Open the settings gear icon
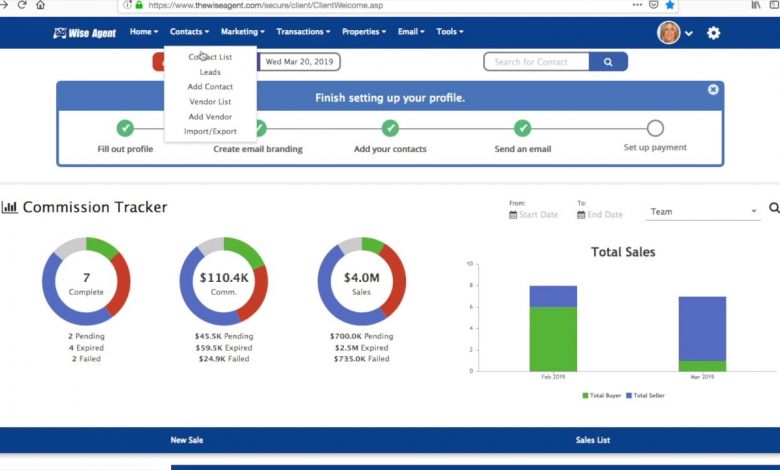780x470 pixels. 713,33
